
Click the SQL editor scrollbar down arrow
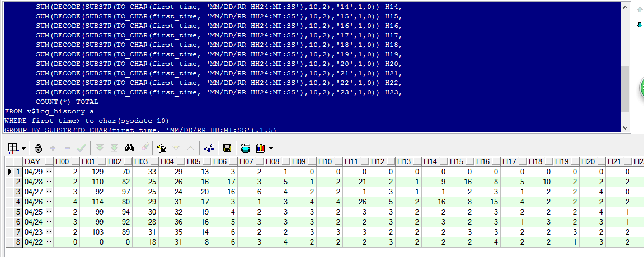point(626,128)
